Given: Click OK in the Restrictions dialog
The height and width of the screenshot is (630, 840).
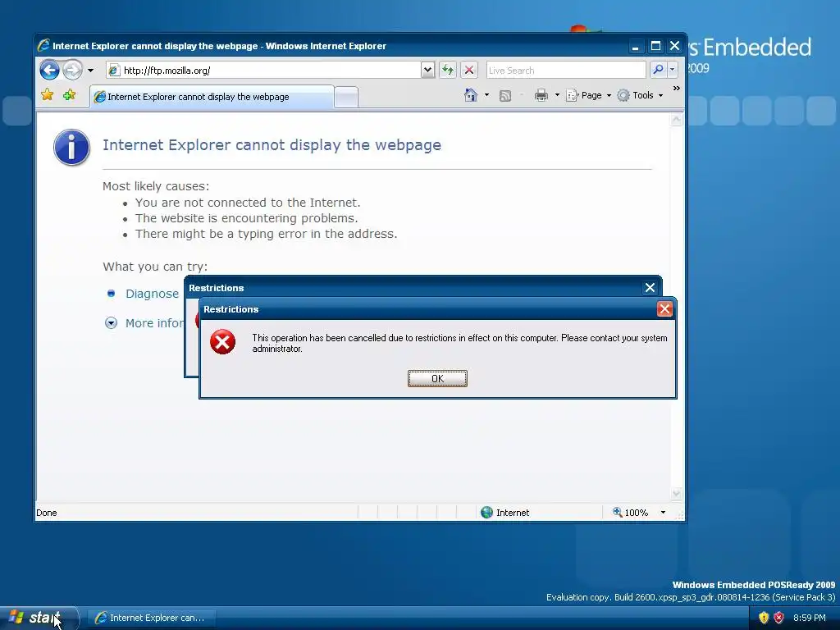Looking at the screenshot, I should tap(437, 378).
